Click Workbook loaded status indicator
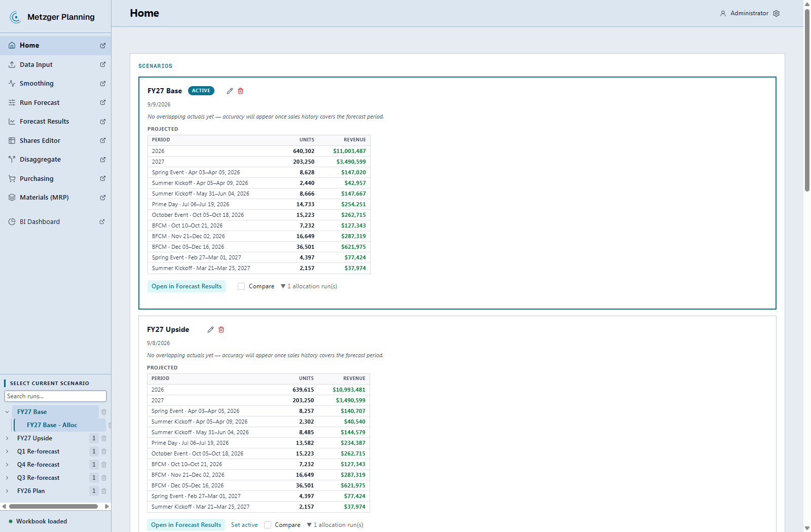 (38, 521)
